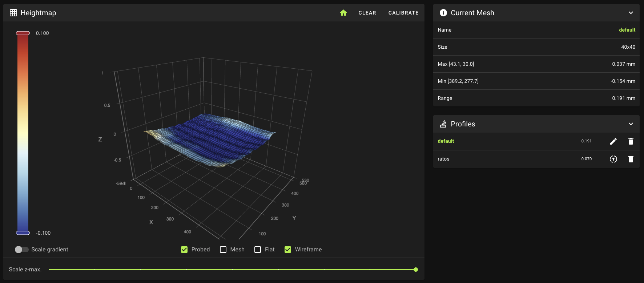Click the 3D heightmap surface plot

pyautogui.click(x=211, y=140)
